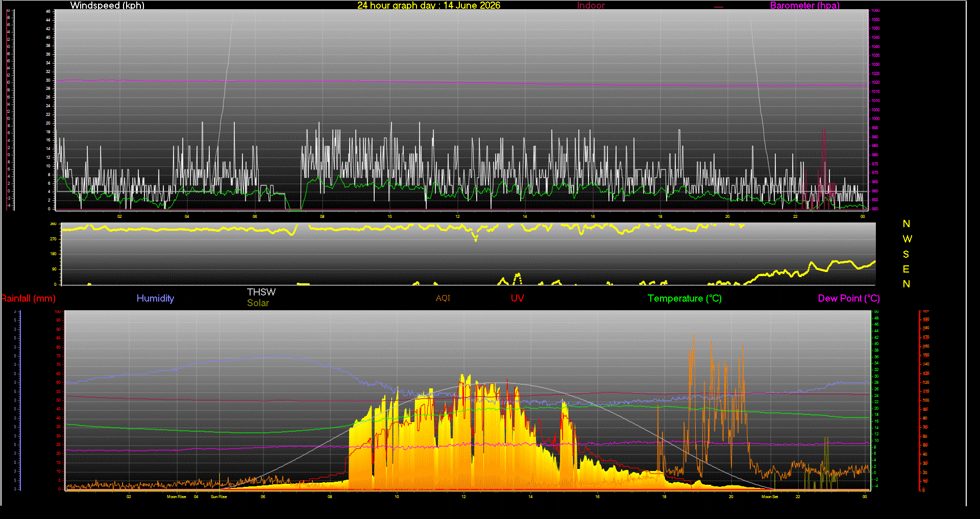
Task: Click the 180 wind direction axis value
Action: 53,254
